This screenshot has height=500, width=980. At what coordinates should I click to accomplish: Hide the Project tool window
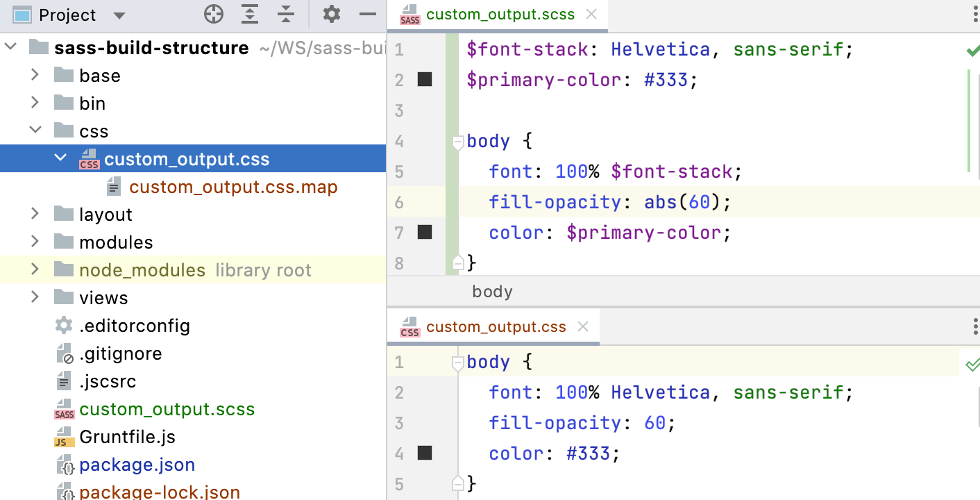367,14
